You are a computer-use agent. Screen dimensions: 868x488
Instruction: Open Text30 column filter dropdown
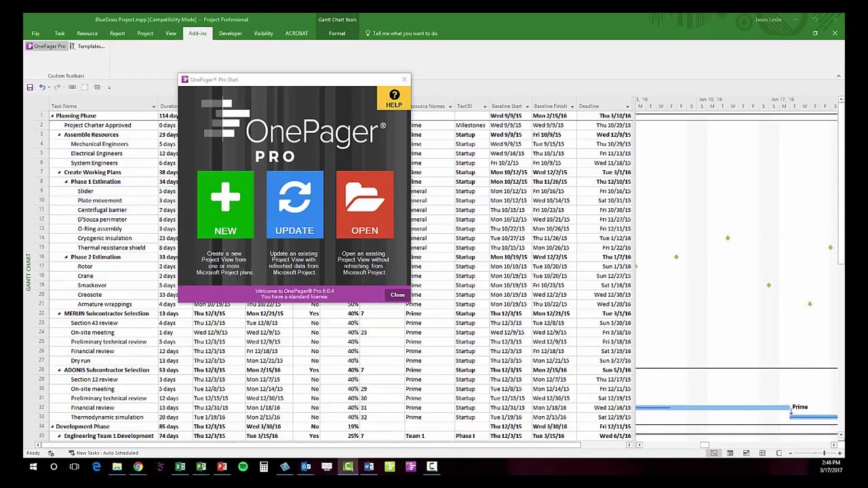click(484, 106)
